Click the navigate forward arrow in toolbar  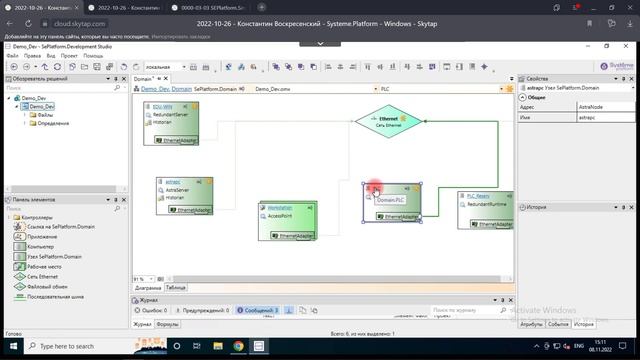click(27, 67)
